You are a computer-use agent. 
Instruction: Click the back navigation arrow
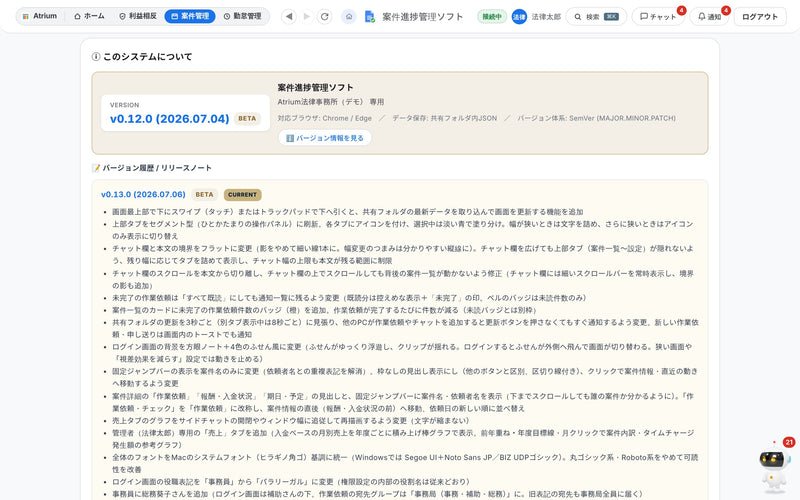(289, 16)
